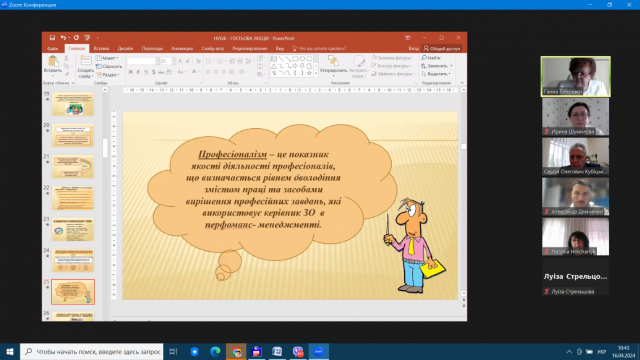
Task: Click the Cut scissors icon
Action: click(x=66, y=58)
